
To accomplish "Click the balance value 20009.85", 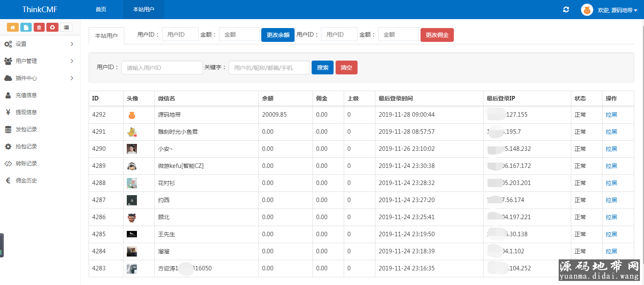I will 274,115.
